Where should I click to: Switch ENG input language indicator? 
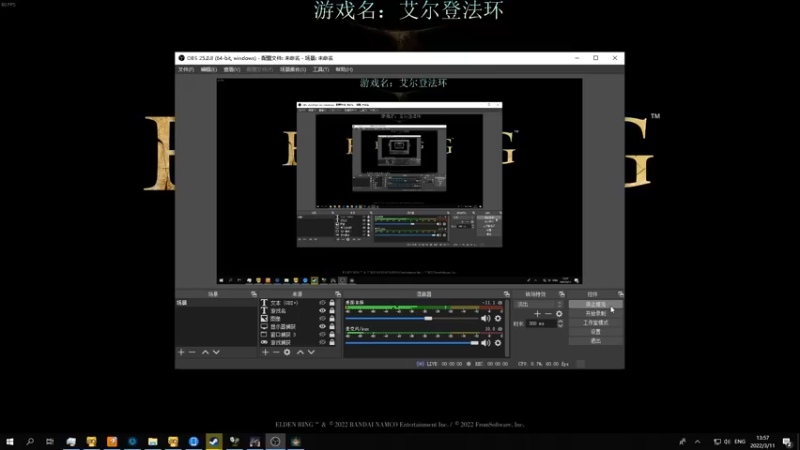pos(740,442)
